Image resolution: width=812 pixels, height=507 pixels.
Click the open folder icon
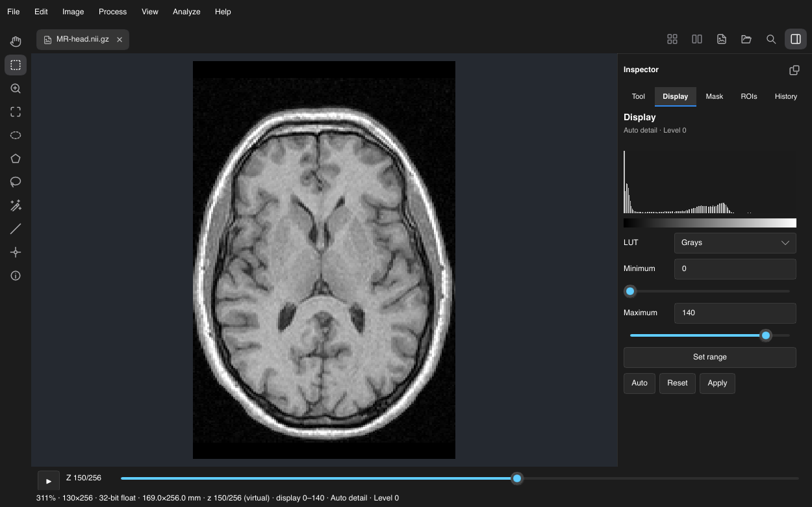(x=746, y=39)
